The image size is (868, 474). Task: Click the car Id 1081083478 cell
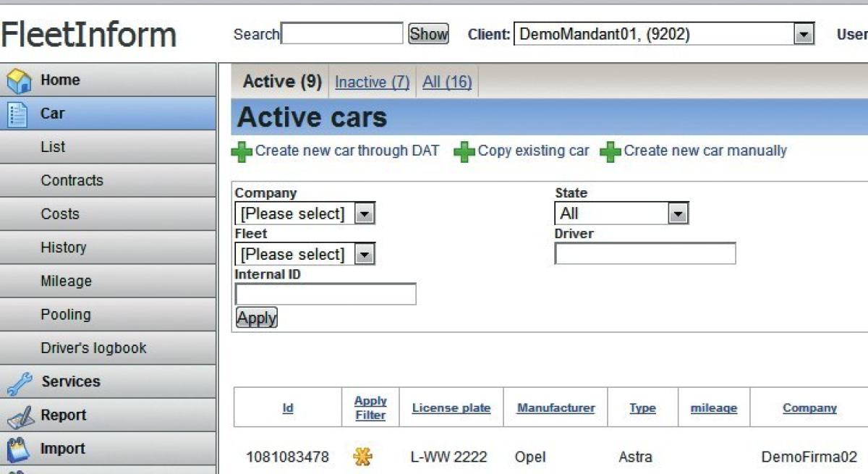tap(287, 457)
